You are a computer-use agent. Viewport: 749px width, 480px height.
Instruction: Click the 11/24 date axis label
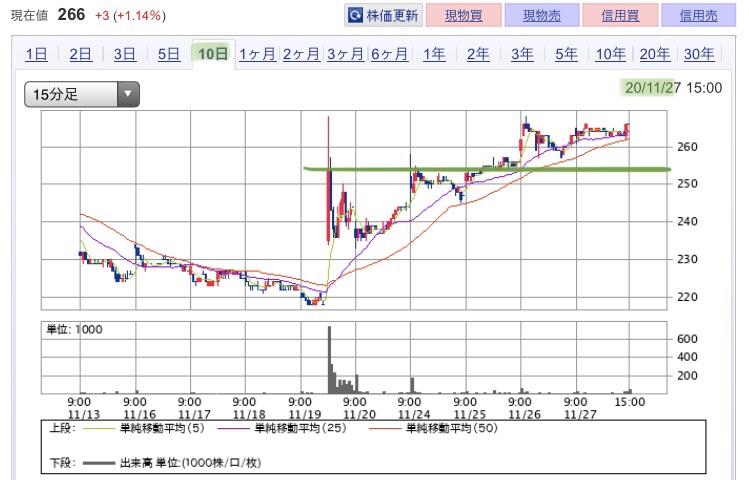tap(414, 414)
